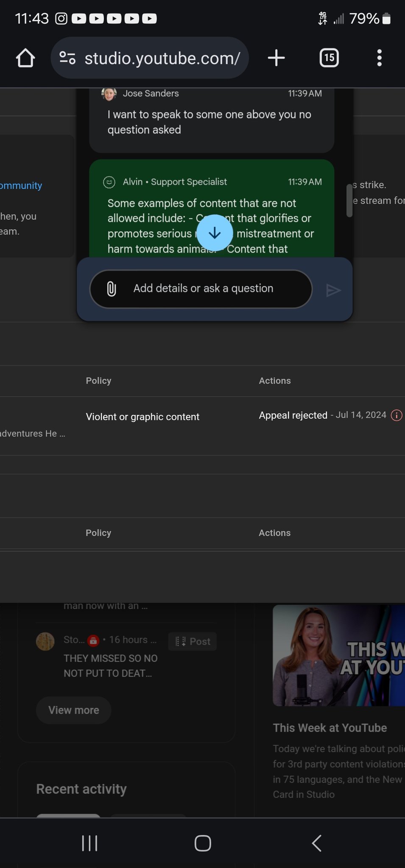Tap the Android recent apps button

89,843
